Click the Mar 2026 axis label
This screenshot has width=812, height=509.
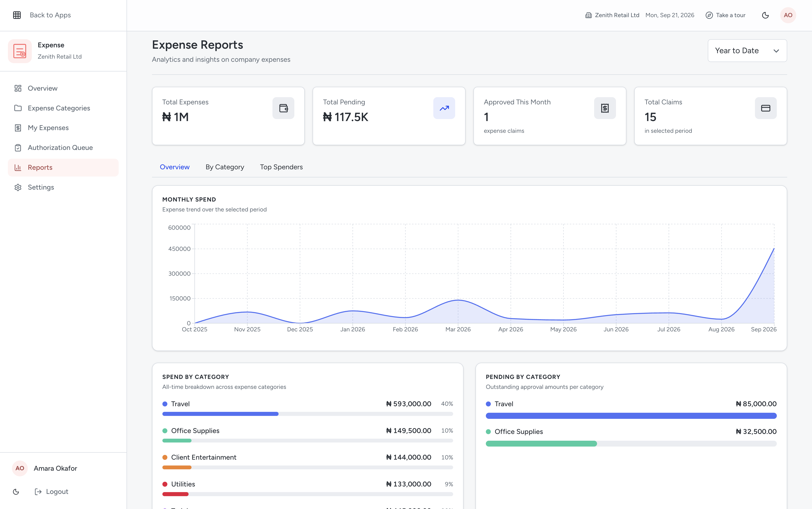click(458, 329)
